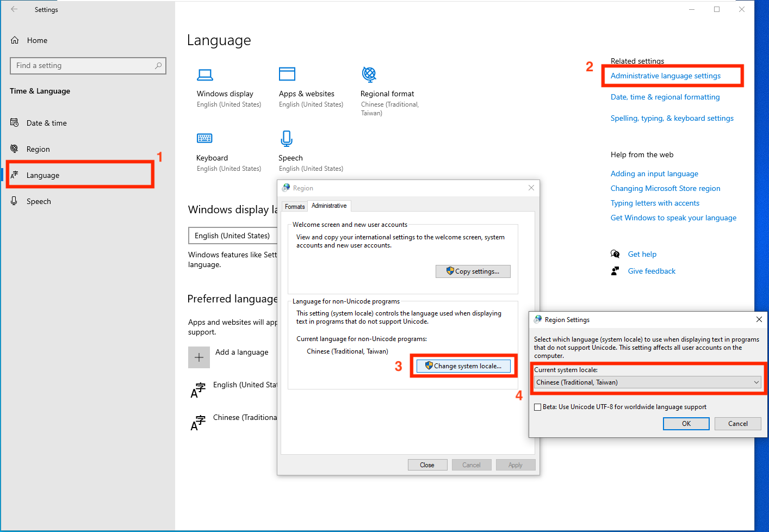
Task: Click the Region globe icon in sidebar
Action: pyautogui.click(x=15, y=149)
